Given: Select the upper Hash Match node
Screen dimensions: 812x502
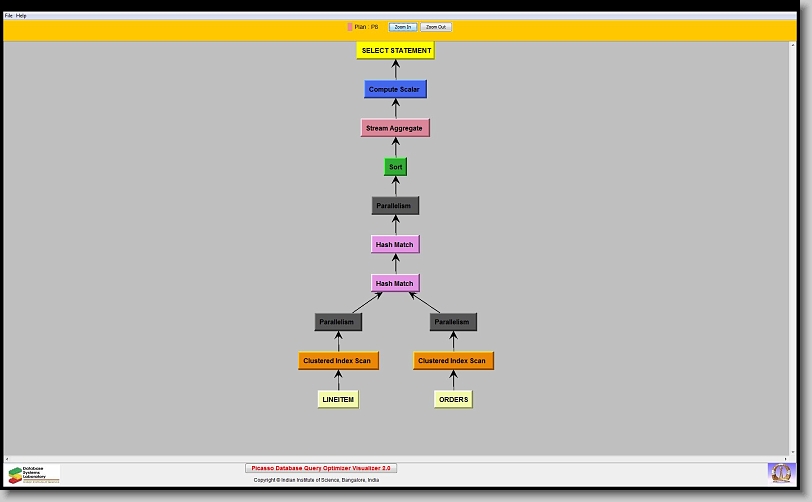Looking at the screenshot, I should [395, 244].
